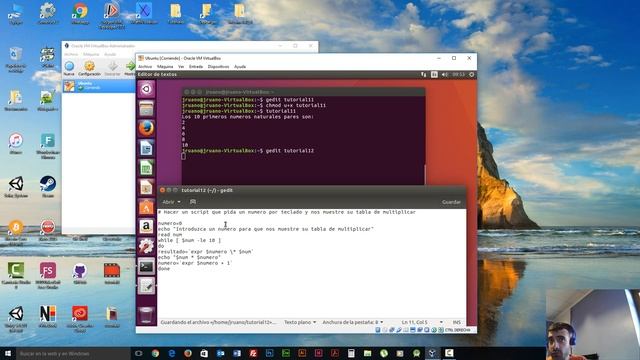Open the Ubuntu Dash search launcher
This screenshot has height=360, width=640.
(x=146, y=89)
